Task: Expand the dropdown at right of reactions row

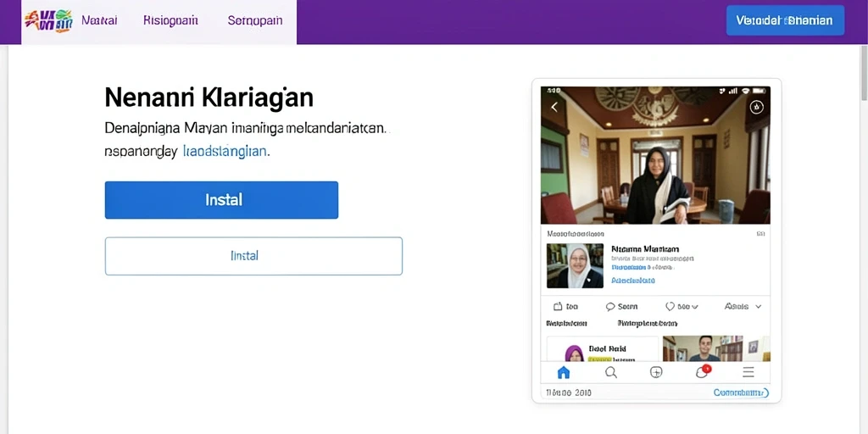Action: 759,307
